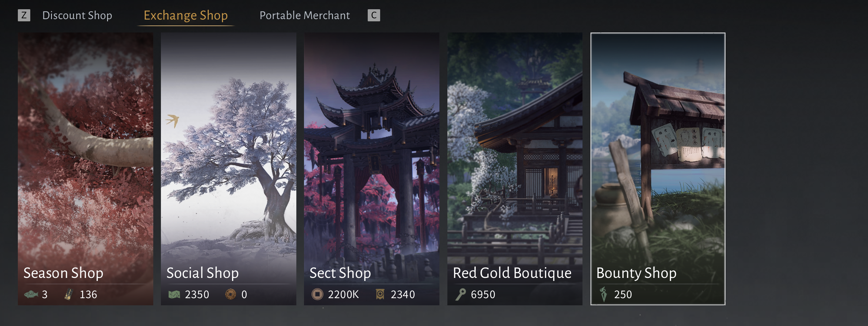Open the Social Shop card

[228, 169]
